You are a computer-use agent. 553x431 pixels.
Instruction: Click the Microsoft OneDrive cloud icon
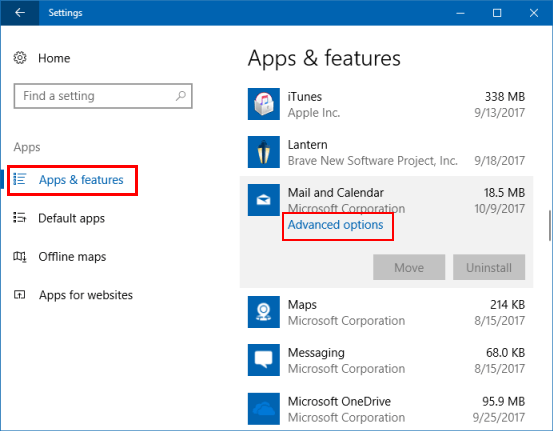pyautogui.click(x=263, y=409)
